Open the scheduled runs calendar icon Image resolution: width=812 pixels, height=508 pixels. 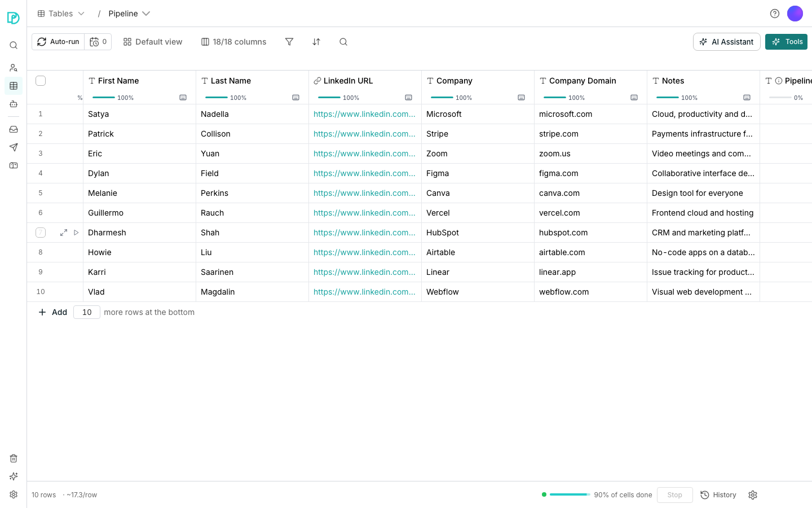pos(98,42)
